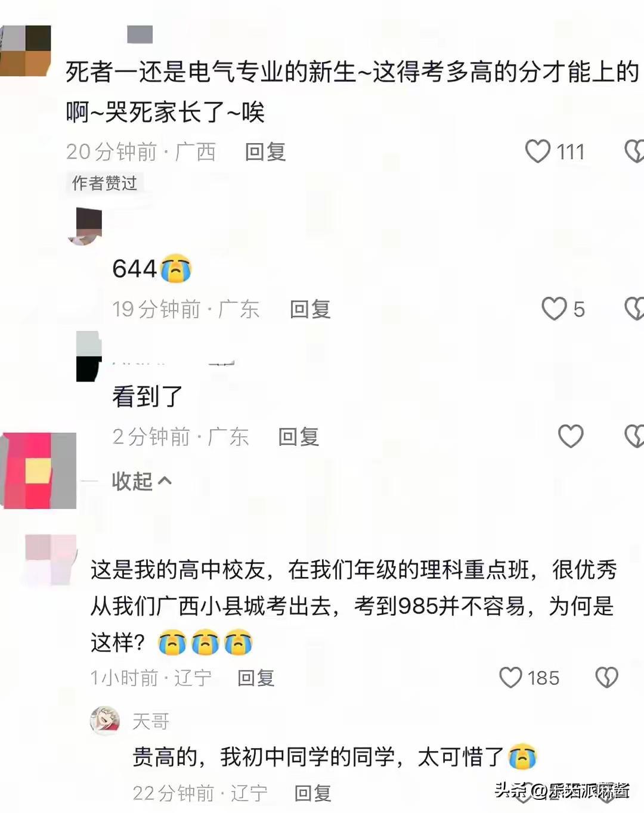Reply to the 19分钟前 广东 comment
This screenshot has width=644, height=813.
310,309
